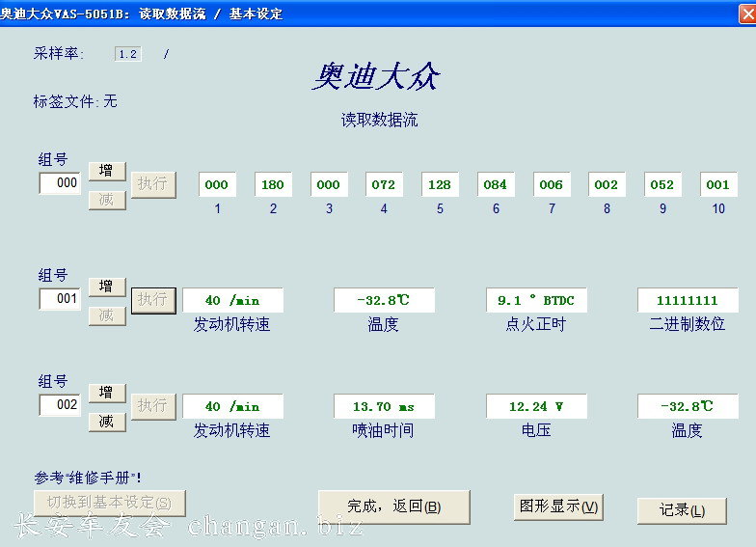Focus the group number field showing 002
This screenshot has height=547, width=756.
click(x=60, y=405)
